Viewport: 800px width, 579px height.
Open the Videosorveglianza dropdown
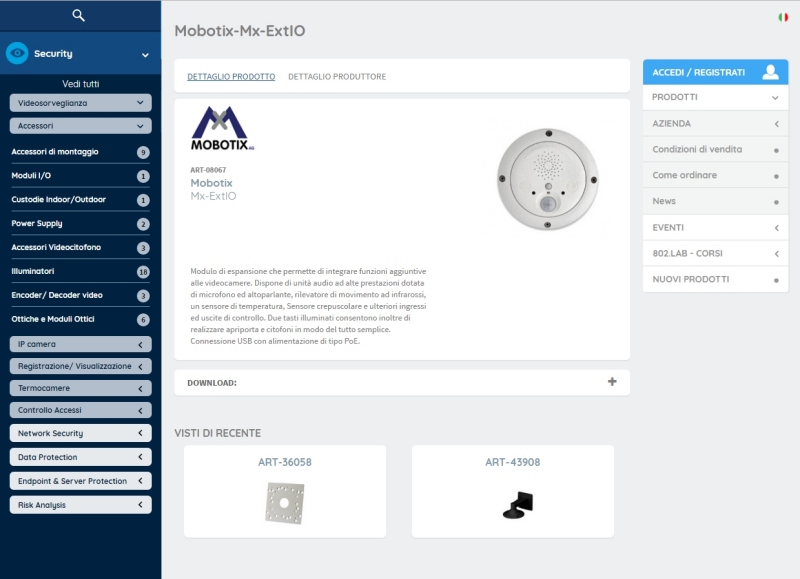click(81, 103)
